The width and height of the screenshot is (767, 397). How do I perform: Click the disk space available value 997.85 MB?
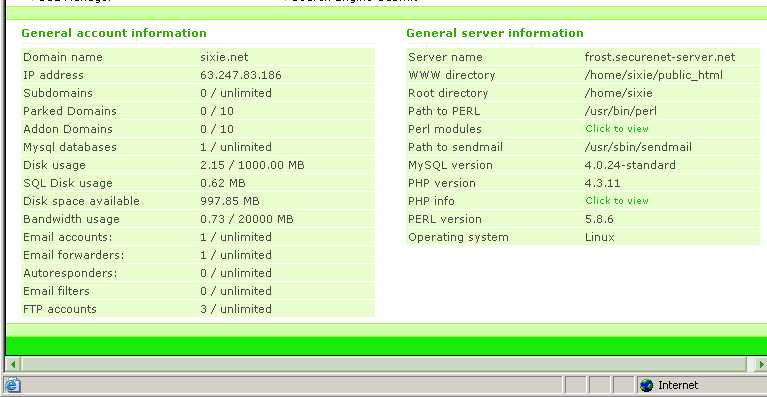tap(230, 201)
